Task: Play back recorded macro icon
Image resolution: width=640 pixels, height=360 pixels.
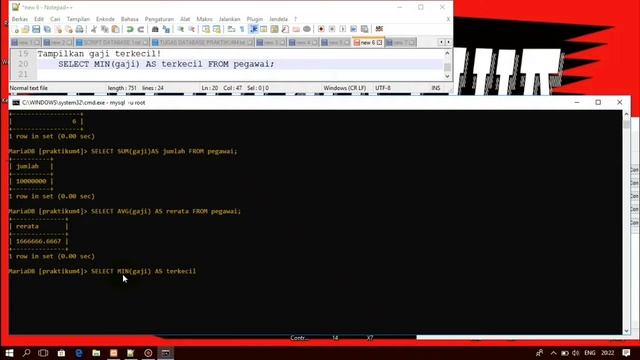Action: pos(342,29)
